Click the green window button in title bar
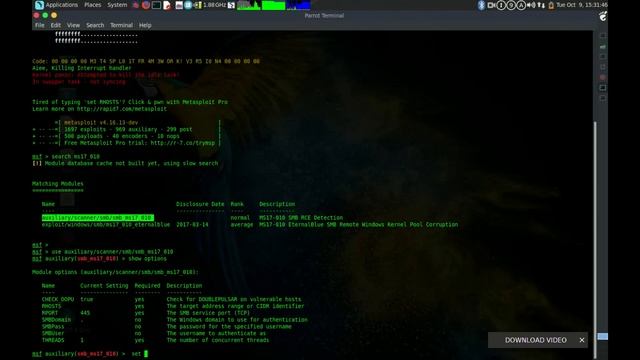 click(45, 16)
